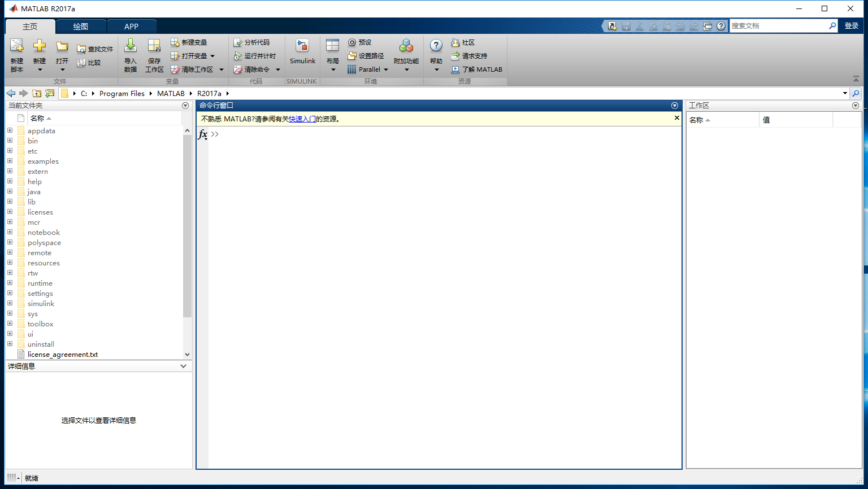The width and height of the screenshot is (868, 489).
Task: Open the 帮助 help dropdown
Action: pyautogui.click(x=436, y=55)
